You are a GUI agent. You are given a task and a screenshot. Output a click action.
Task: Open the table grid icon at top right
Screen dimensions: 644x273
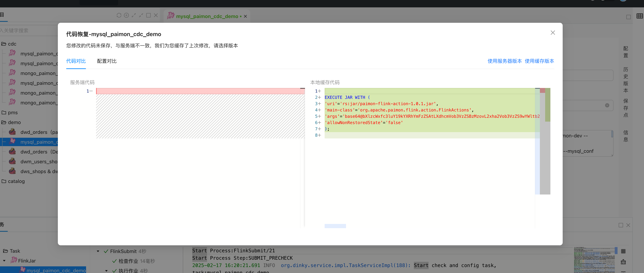point(639,16)
